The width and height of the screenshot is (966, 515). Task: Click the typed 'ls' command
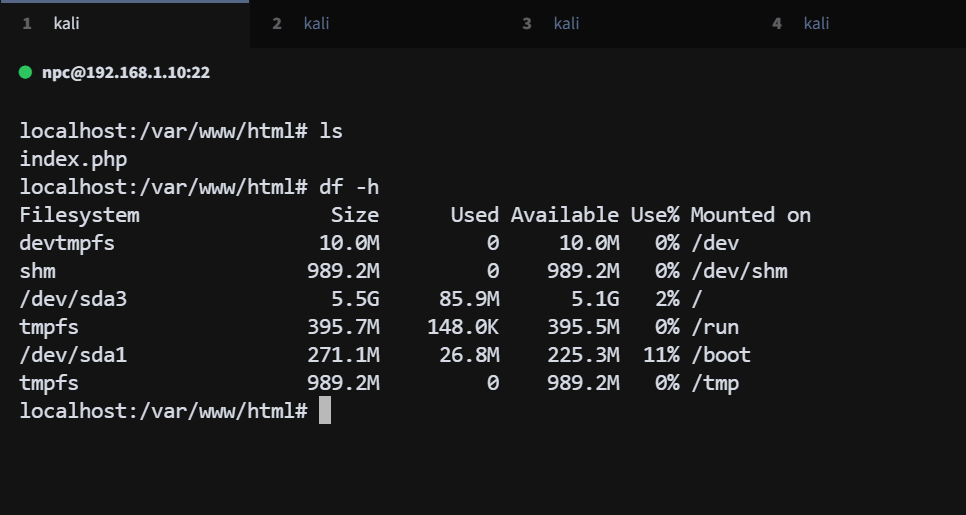[331, 130]
